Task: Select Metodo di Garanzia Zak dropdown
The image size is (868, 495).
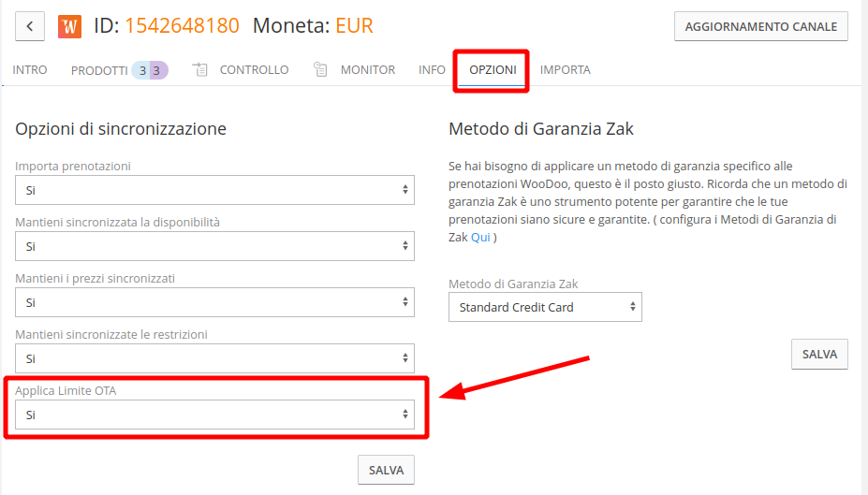Action: [x=545, y=307]
